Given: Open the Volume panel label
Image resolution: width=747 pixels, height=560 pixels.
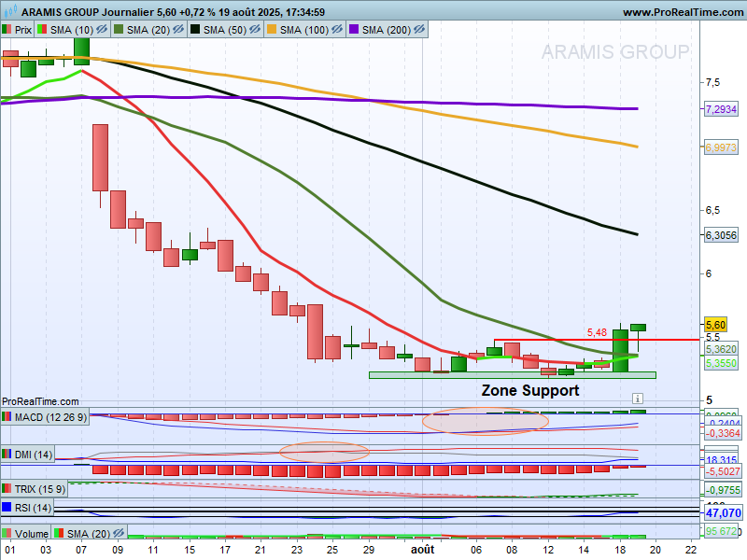Looking at the screenshot, I should (32, 534).
